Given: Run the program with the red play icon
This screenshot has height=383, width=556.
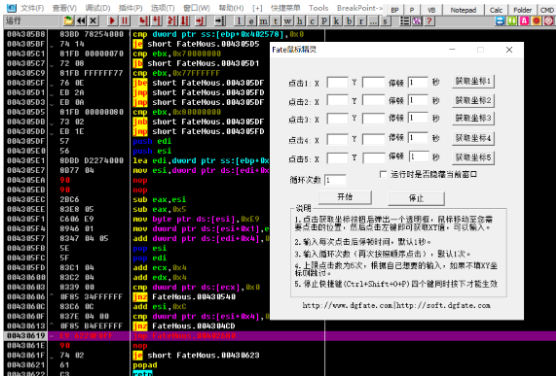Looking at the screenshot, I should coord(112,21).
